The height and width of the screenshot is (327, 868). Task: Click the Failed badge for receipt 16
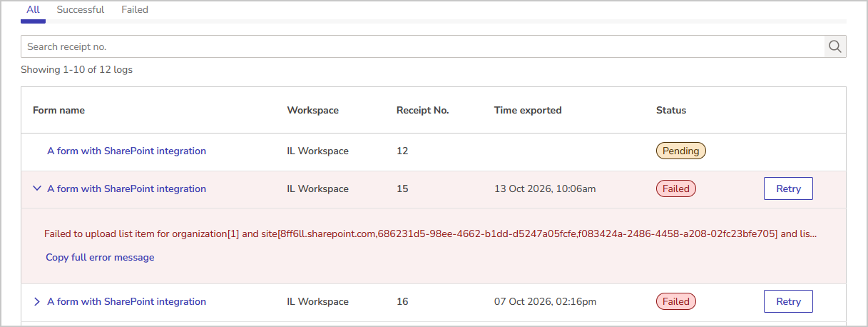pyautogui.click(x=676, y=302)
